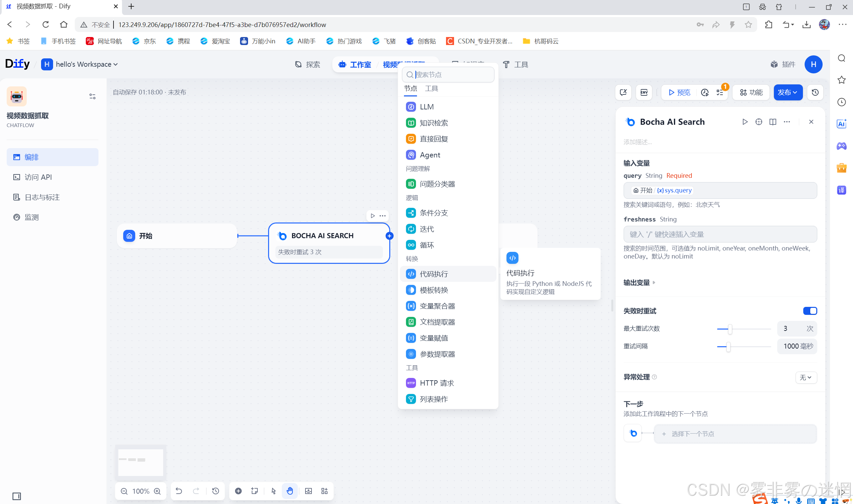Insert an HTTP 请求 request node

pyautogui.click(x=448, y=383)
